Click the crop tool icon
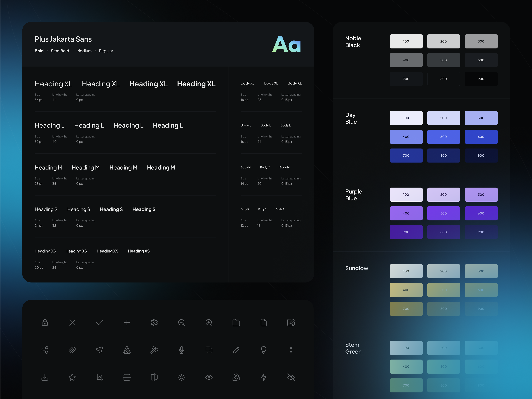 [x=99, y=377]
